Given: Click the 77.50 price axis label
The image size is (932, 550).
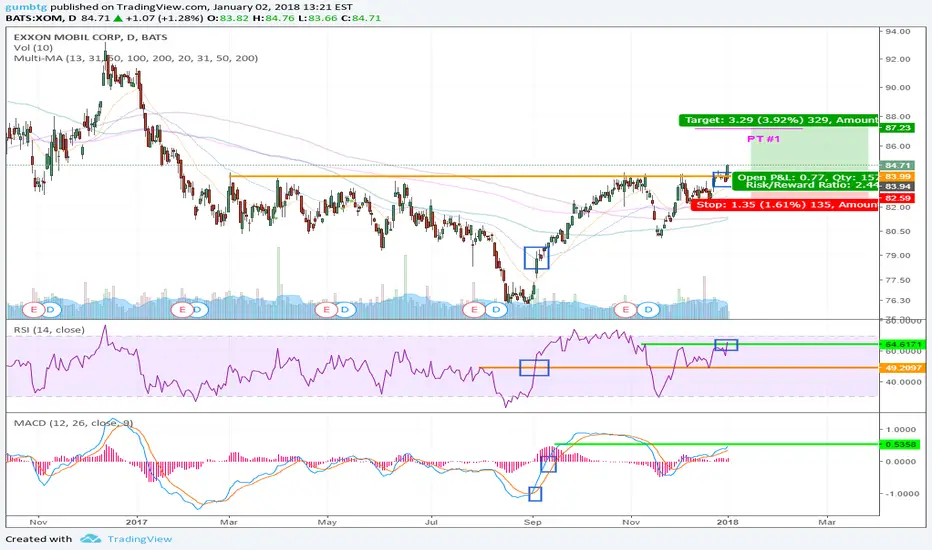Looking at the screenshot, I should coord(898,280).
